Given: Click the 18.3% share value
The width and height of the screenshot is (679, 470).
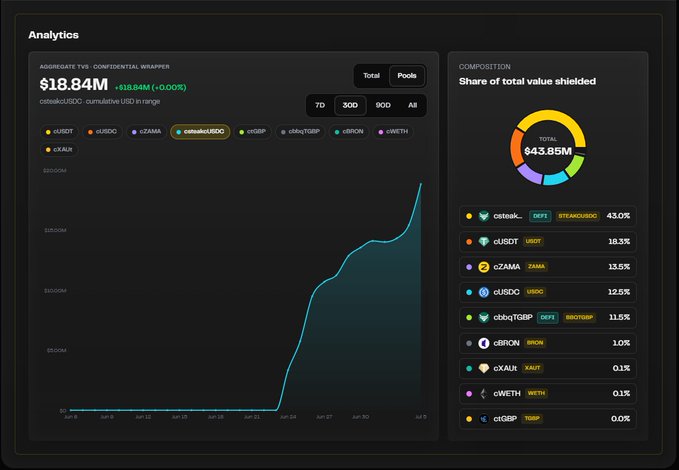Looking at the screenshot, I should click(619, 242).
